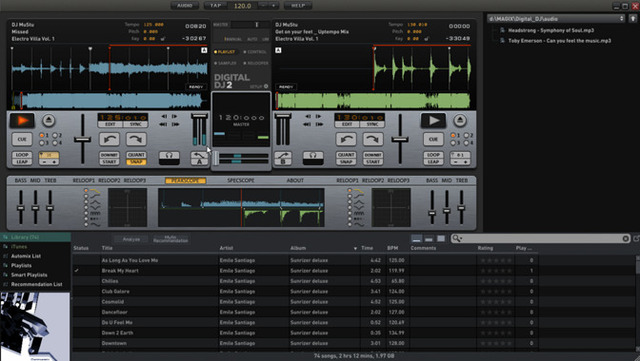Switch to the PEAKSCOPE tab
The height and width of the screenshot is (361, 640).
pyautogui.click(x=186, y=180)
